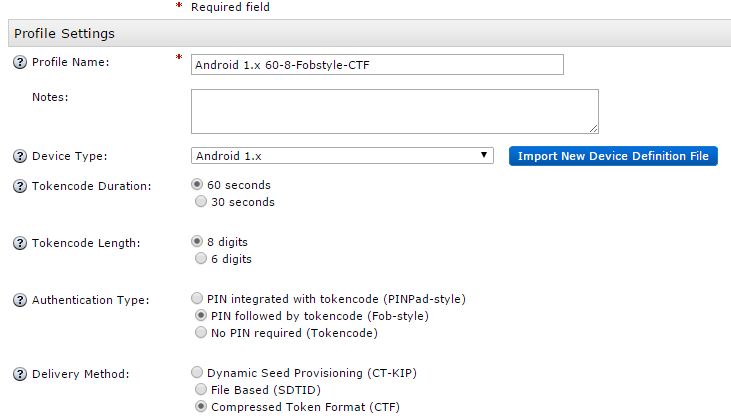Click Import New Device Definition File

click(613, 156)
